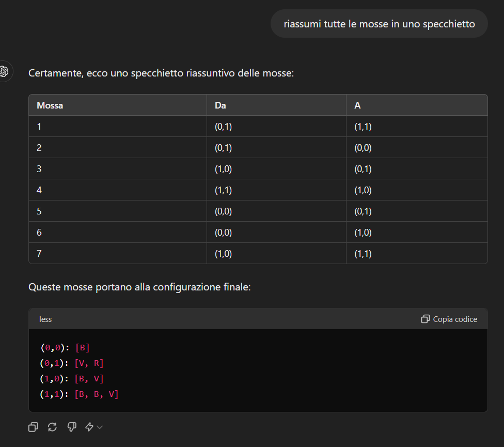Copy the response using the bottom copy icon
The image size is (504, 447).
click(x=33, y=427)
